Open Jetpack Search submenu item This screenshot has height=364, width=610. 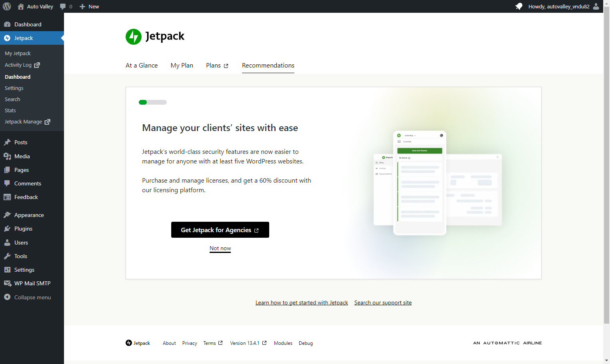tap(12, 99)
